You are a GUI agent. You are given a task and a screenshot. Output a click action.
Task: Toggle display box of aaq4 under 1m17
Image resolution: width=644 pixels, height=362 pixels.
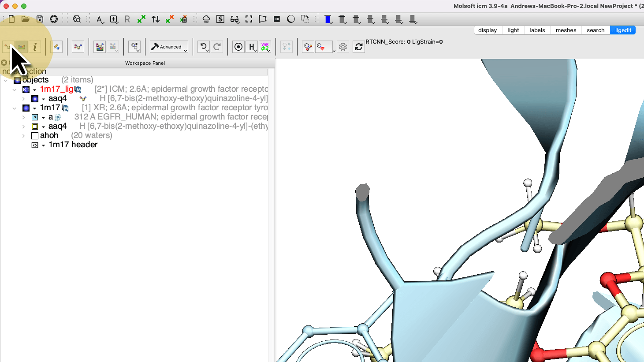tap(35, 127)
